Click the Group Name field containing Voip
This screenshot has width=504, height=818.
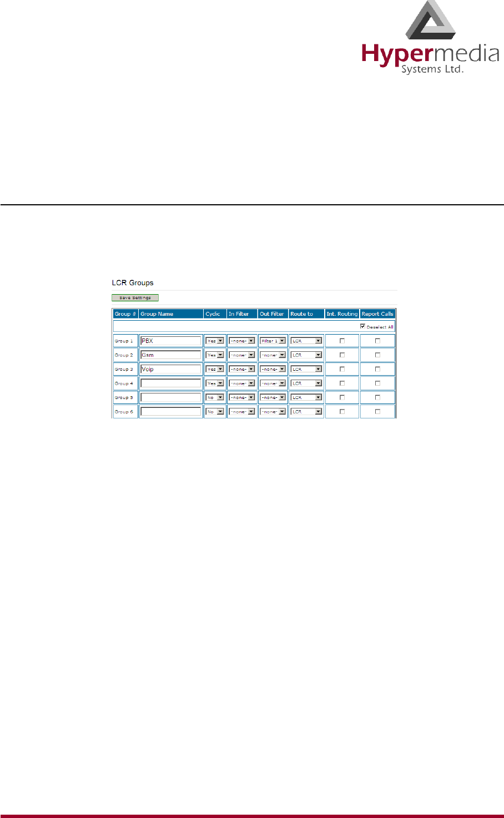tap(170, 369)
